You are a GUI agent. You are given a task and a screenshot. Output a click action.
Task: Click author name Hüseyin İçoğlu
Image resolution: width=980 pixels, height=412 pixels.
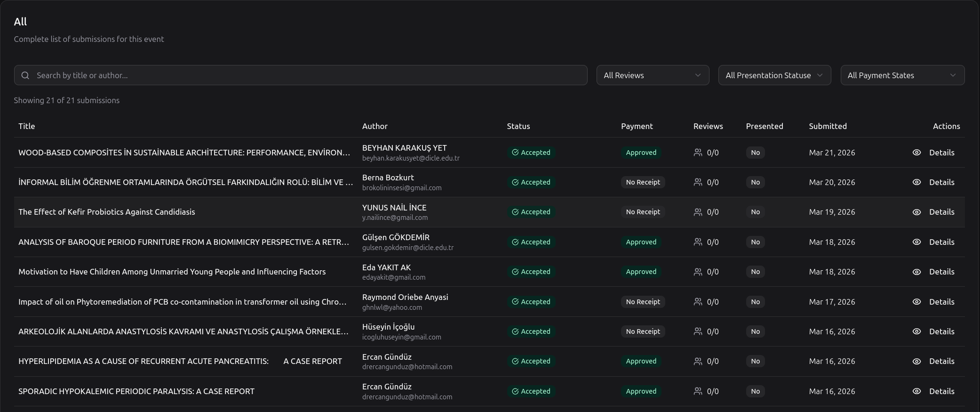pos(388,327)
